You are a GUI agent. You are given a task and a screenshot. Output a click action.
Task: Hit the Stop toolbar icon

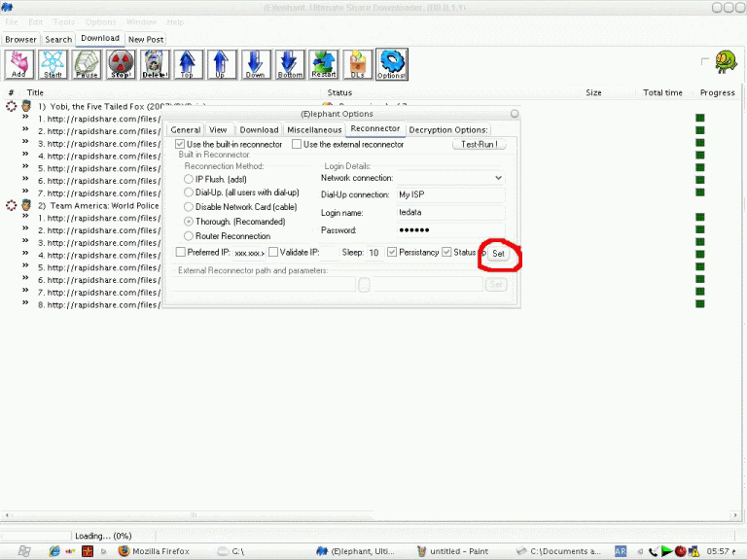121,64
